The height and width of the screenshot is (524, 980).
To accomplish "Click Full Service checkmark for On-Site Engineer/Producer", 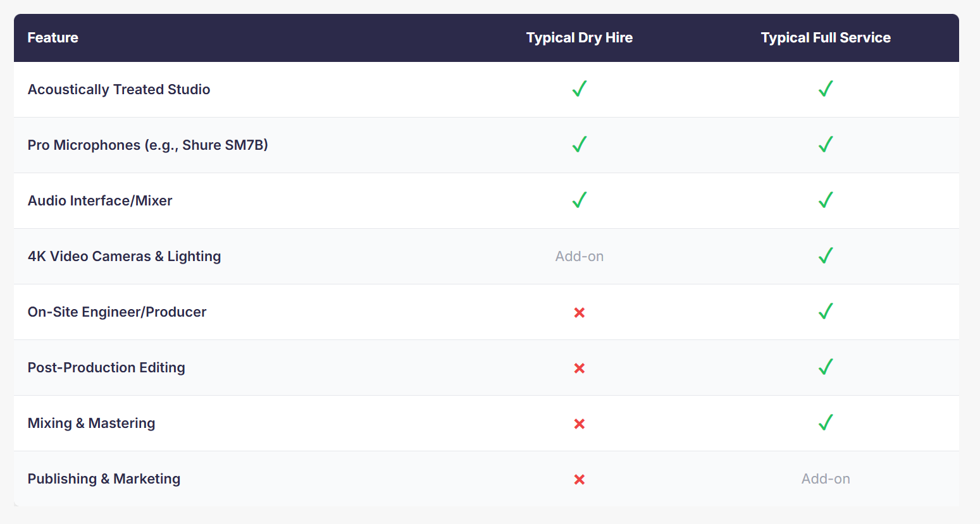I will (x=826, y=312).
